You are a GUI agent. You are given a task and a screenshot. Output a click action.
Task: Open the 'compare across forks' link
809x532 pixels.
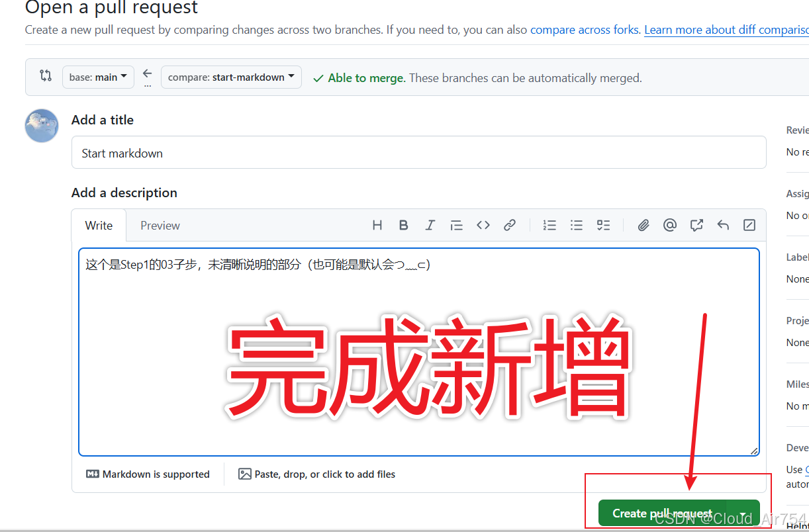(x=584, y=30)
